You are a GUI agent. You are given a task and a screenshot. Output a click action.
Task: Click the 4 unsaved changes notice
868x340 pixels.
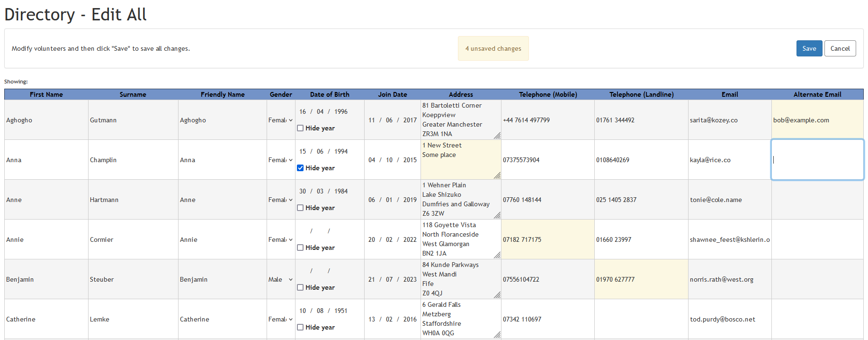493,48
